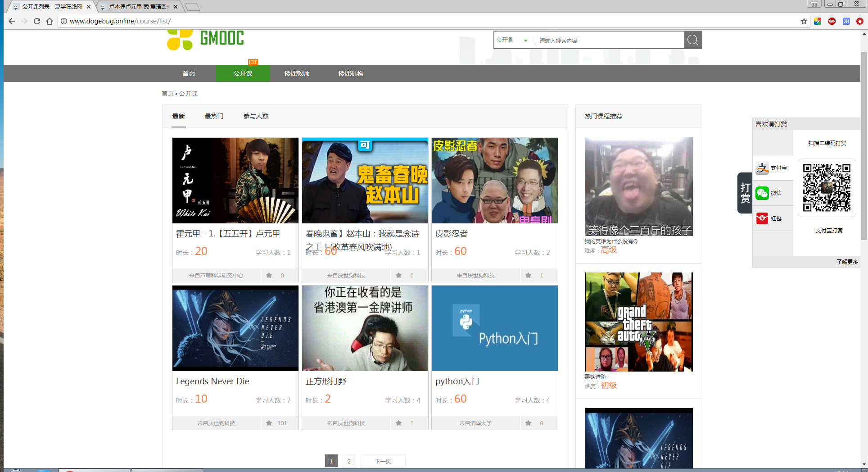Click the 下一页 next page button
This screenshot has height=472, width=868.
coord(383,461)
